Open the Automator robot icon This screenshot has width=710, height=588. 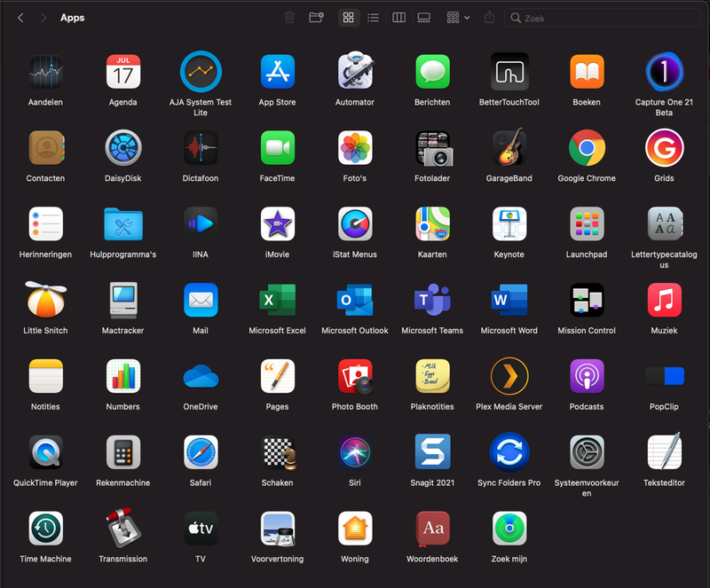pos(355,71)
